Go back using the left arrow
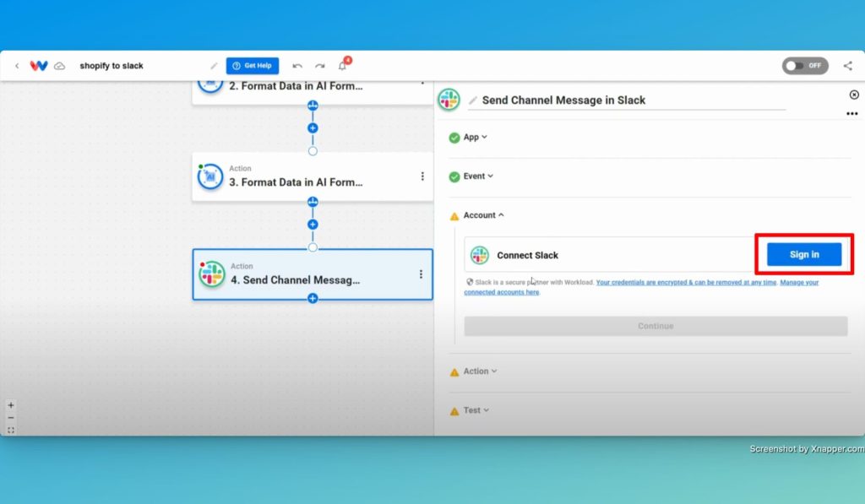865x504 pixels. [x=17, y=66]
